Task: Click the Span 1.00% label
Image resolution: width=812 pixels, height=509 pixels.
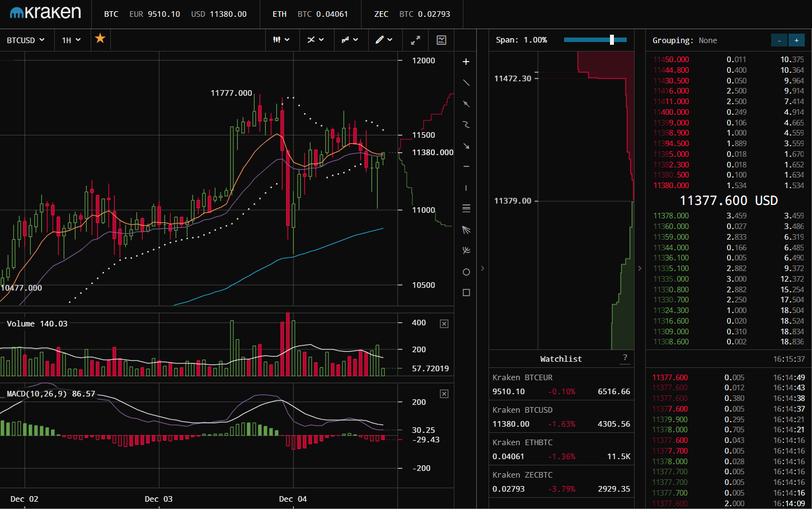Action: coord(522,40)
